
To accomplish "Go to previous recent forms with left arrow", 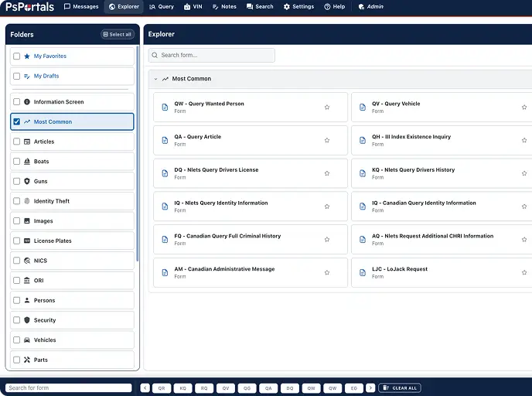I will pos(145,387).
